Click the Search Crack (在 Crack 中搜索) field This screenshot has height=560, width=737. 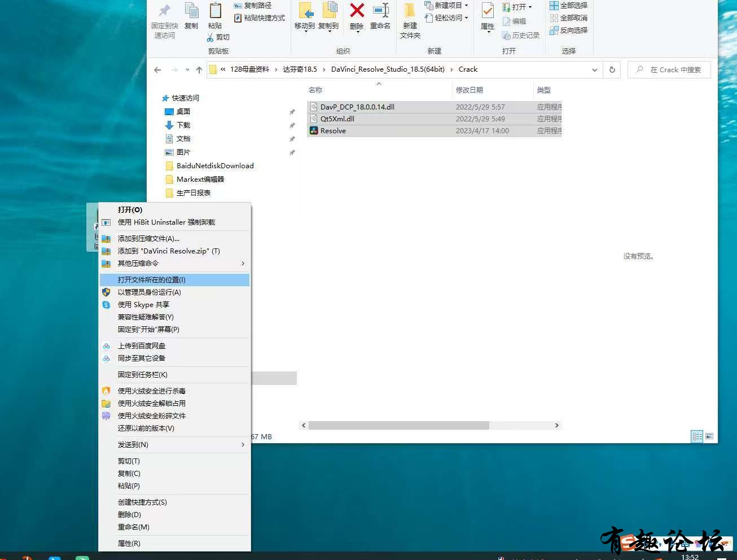669,70
